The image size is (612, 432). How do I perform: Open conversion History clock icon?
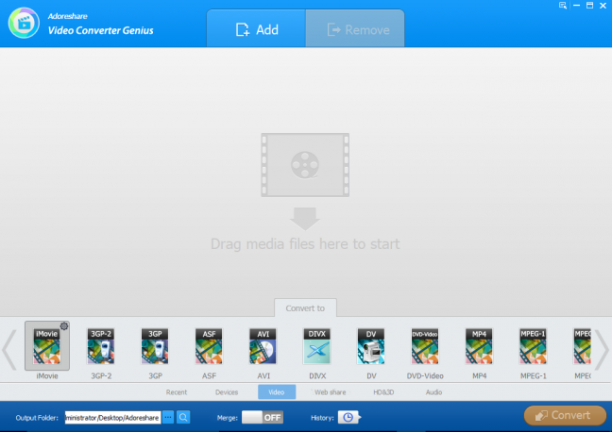pyautogui.click(x=348, y=418)
